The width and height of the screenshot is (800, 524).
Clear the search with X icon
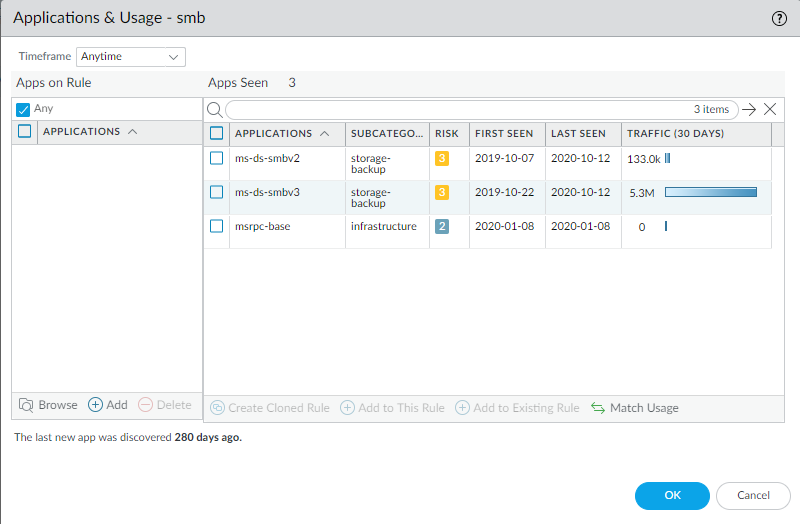pyautogui.click(x=769, y=110)
